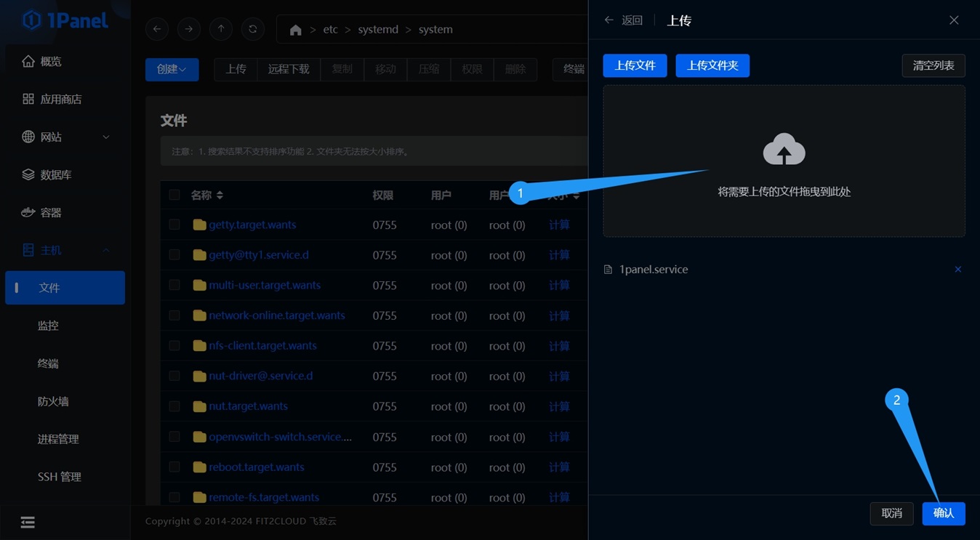The image size is (980, 540).
Task: Go to SSH 管理 menu item
Action: 59,477
